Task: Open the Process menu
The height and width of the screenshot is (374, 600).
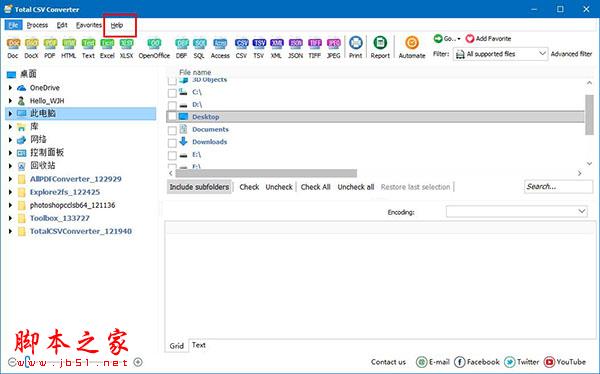Action: click(37, 25)
